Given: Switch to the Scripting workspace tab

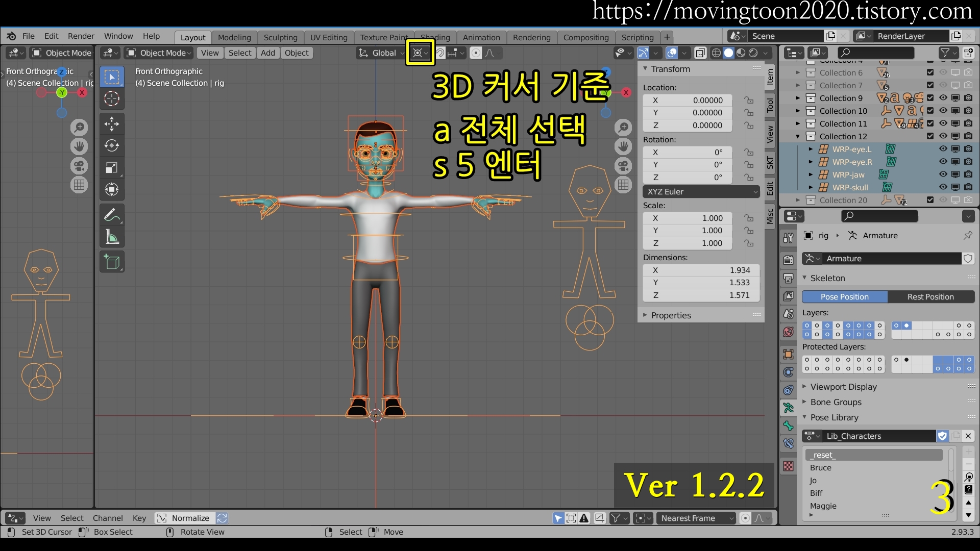Looking at the screenshot, I should 638,37.
